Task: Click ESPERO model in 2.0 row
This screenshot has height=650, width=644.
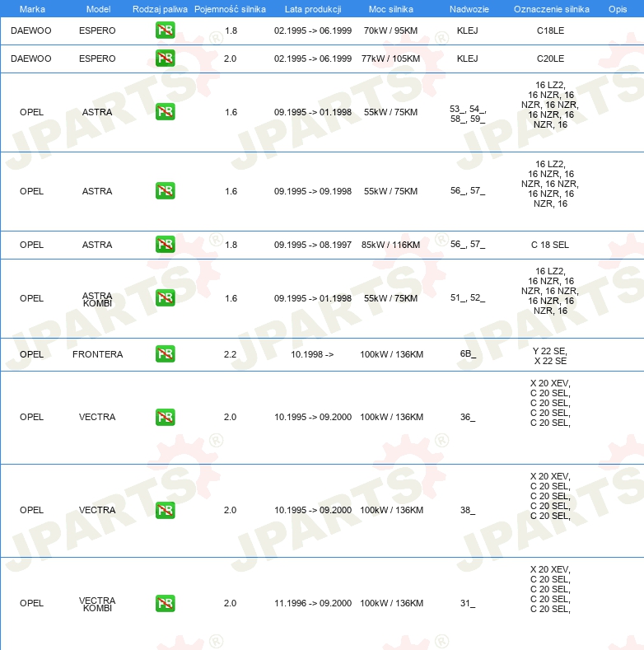Action: pyautogui.click(x=97, y=58)
